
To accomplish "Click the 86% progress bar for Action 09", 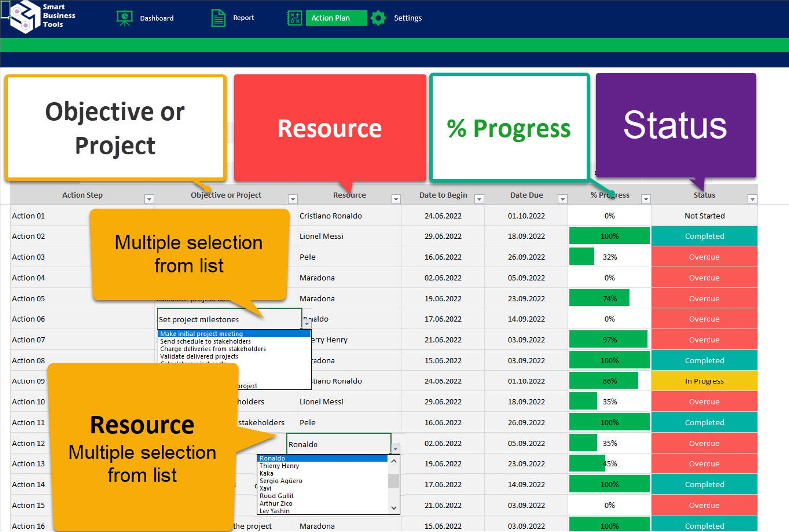I will click(604, 381).
